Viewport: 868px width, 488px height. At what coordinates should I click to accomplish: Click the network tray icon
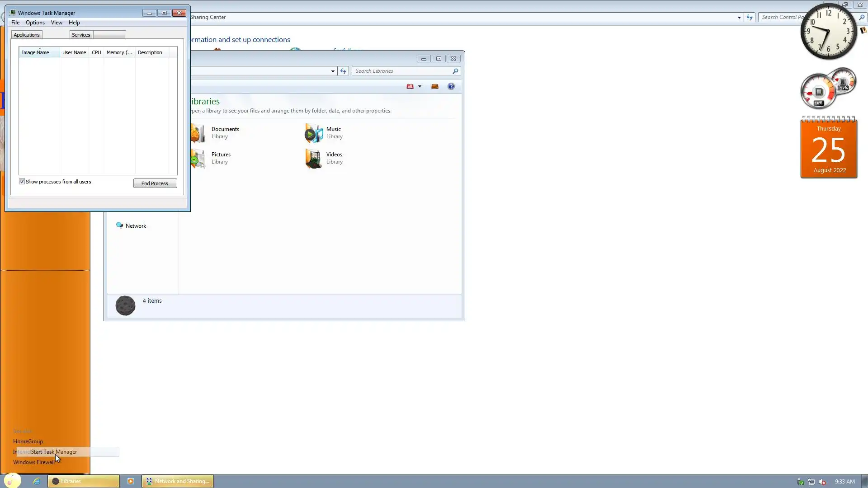[x=811, y=482]
